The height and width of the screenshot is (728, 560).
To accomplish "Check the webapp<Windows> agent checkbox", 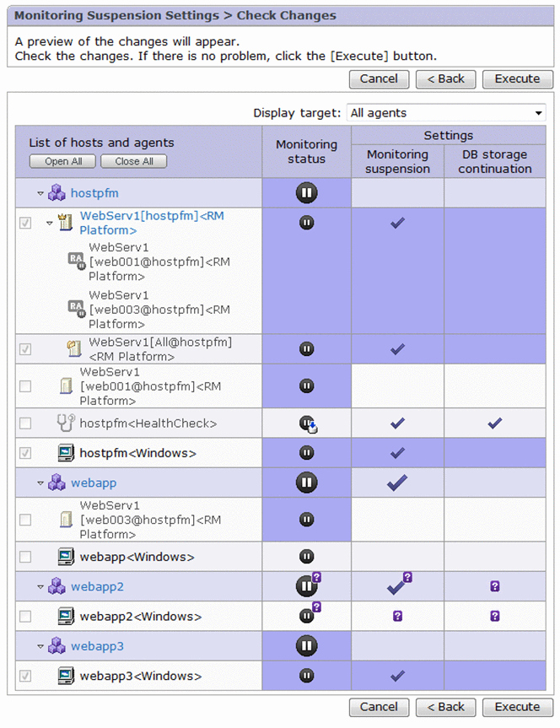I will [x=25, y=557].
